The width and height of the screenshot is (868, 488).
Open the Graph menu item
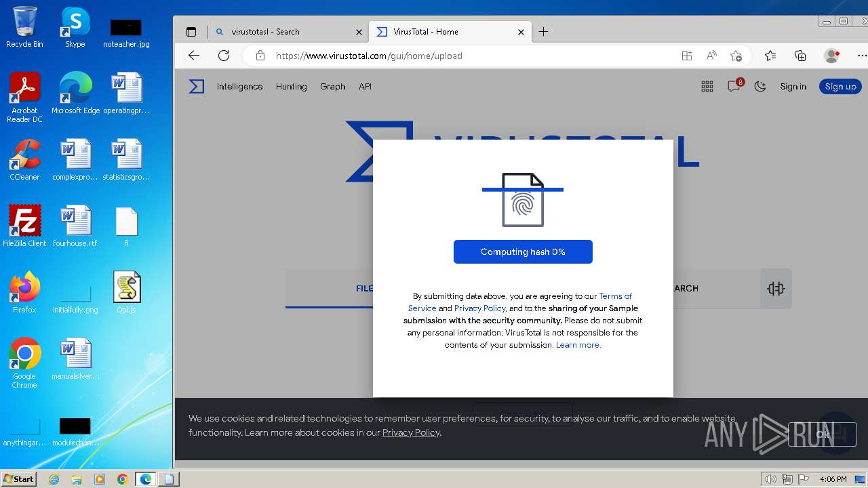click(333, 86)
